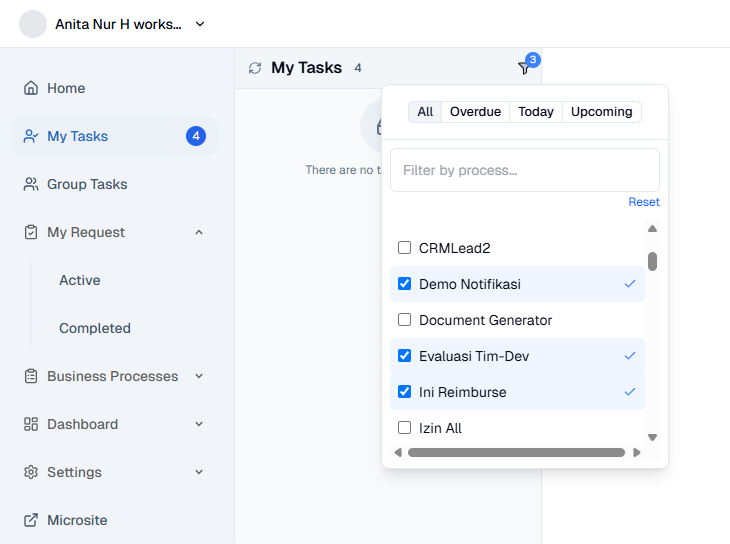Click the Dashboard grid icon
Screen dimensions: 730x544
pos(31,424)
